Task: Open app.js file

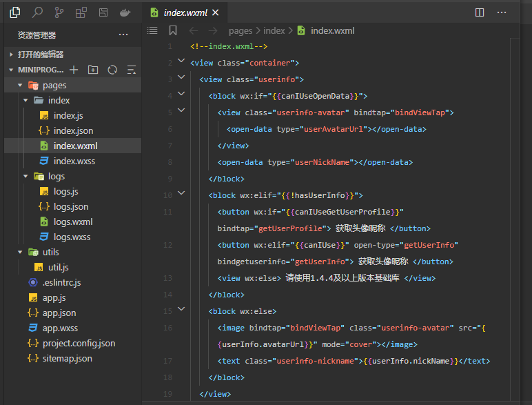Action: click(72, 298)
